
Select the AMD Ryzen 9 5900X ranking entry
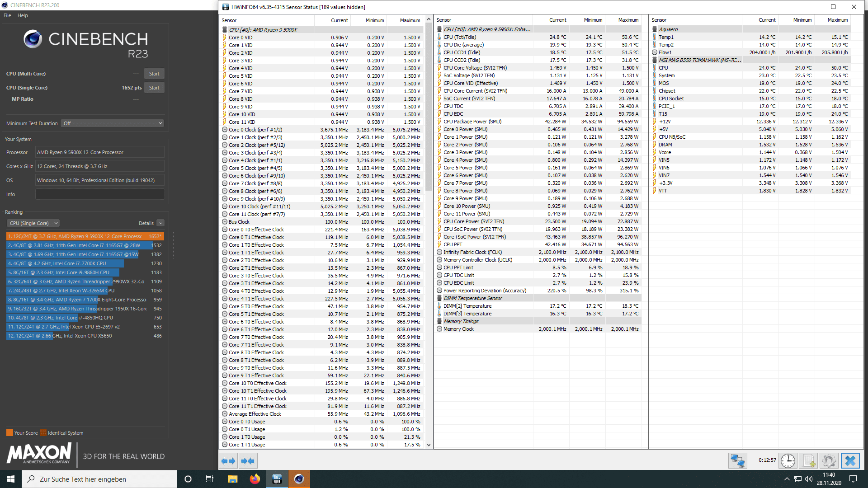point(85,236)
